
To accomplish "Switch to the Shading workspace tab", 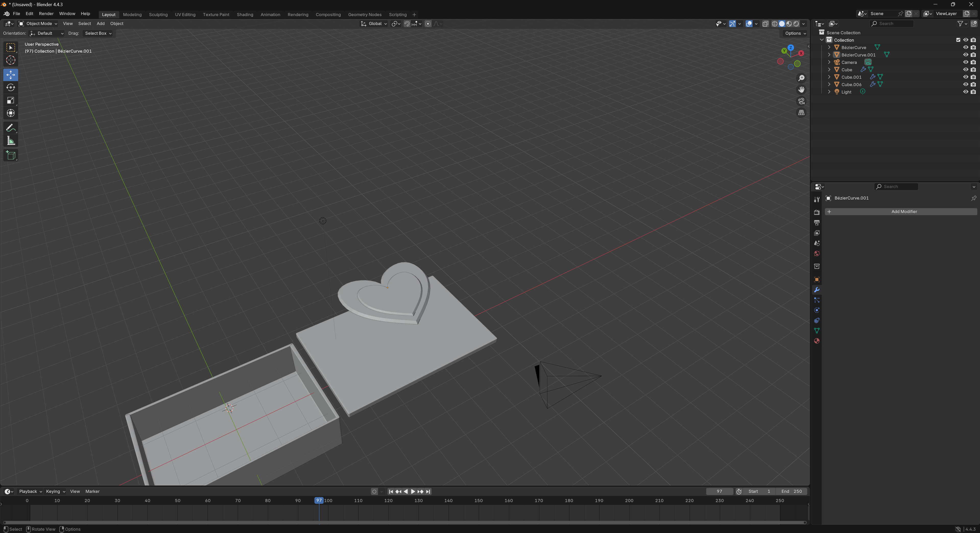I will tap(245, 15).
